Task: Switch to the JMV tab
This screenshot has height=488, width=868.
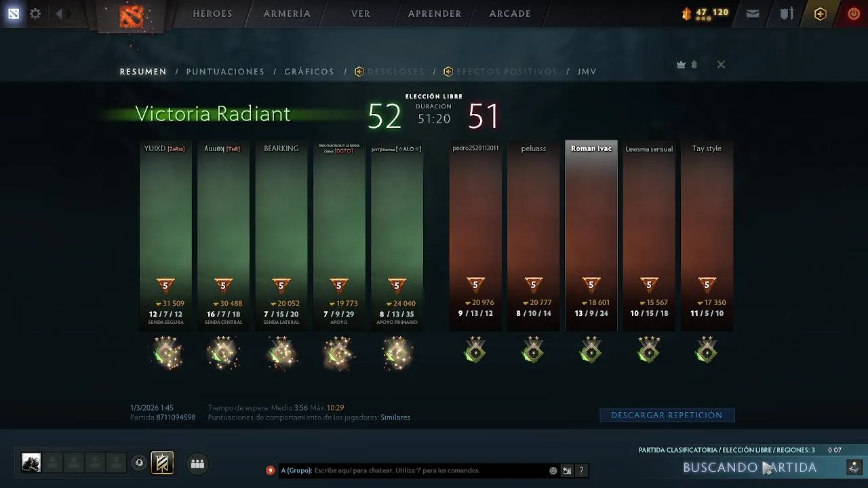Action: pyautogui.click(x=587, y=72)
